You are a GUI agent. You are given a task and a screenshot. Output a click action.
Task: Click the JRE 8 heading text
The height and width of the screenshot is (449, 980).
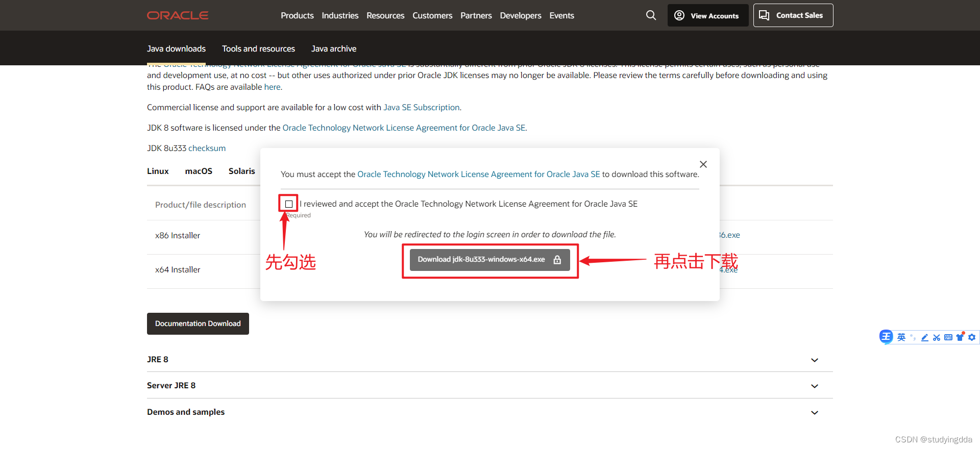point(158,359)
